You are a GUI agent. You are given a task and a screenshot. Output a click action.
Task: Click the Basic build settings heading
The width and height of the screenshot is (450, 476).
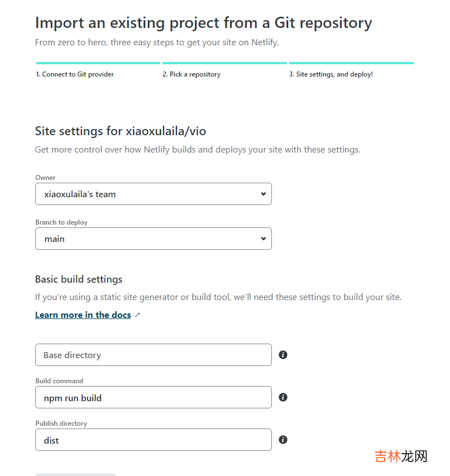tap(79, 279)
